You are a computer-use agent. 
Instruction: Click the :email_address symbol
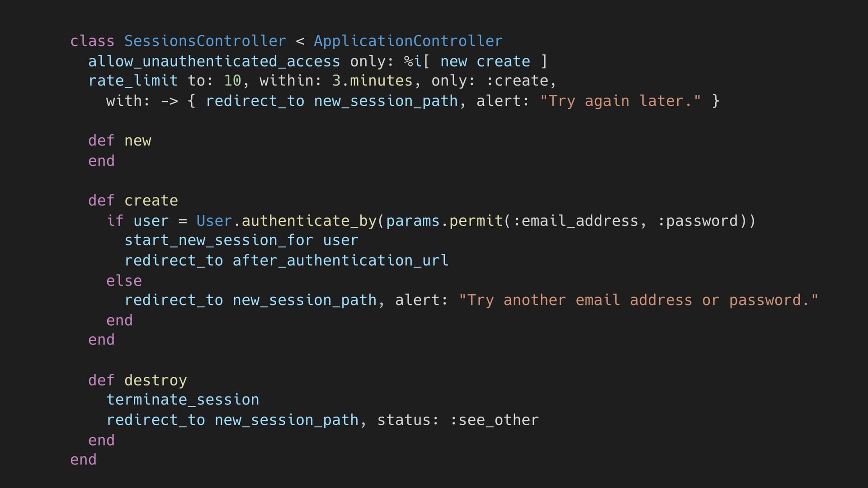(576, 221)
